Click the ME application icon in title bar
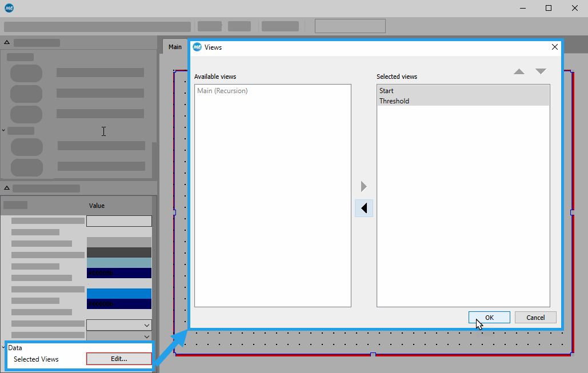Screen dimensions: 588x373 tap(9, 8)
